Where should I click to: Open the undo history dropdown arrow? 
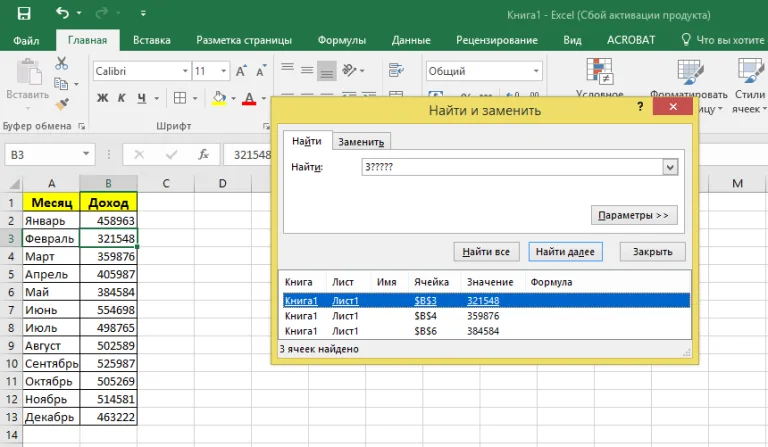point(79,13)
